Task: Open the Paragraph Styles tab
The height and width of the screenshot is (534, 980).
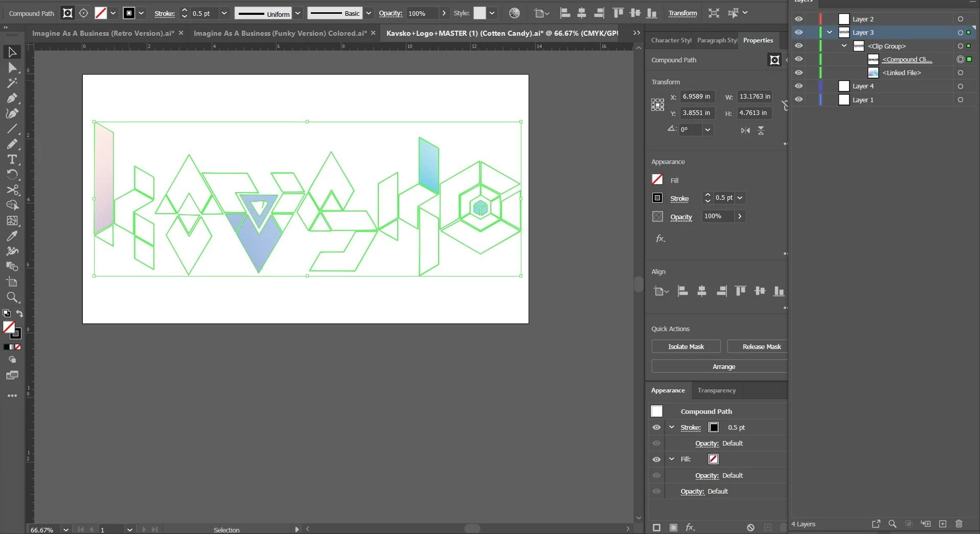Action: point(717,40)
